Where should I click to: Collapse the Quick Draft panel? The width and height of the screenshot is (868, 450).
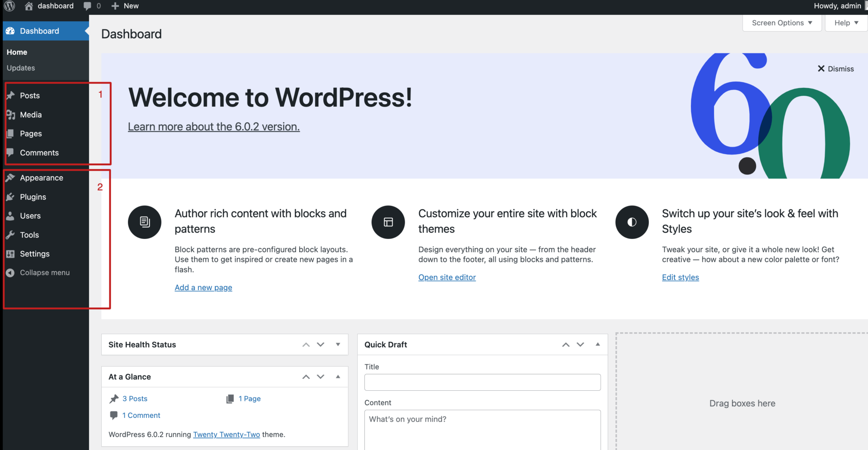click(598, 344)
